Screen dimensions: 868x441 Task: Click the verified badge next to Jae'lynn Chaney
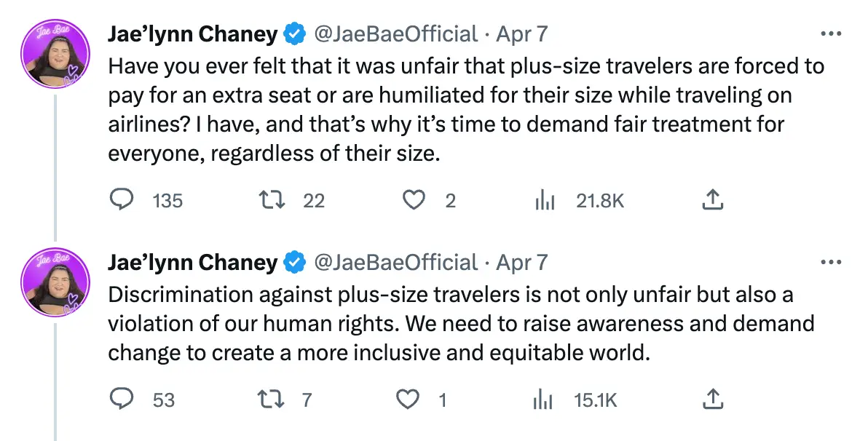tap(294, 33)
